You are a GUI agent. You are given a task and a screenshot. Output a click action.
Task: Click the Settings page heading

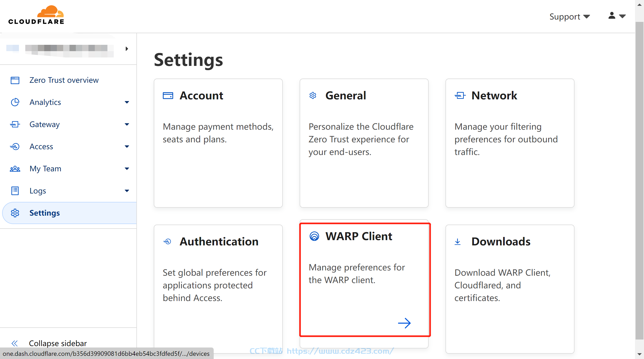[188, 60]
